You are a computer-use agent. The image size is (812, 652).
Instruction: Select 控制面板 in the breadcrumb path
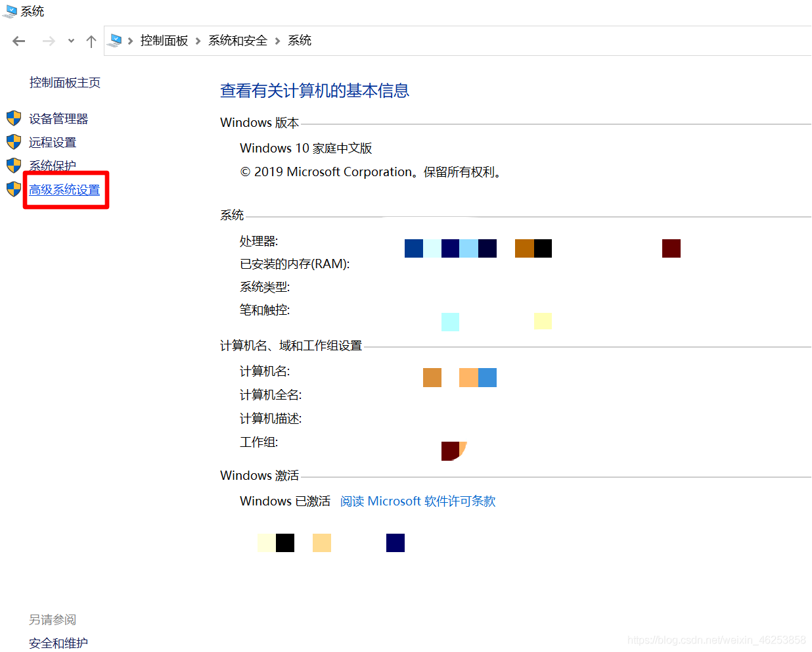coord(164,40)
